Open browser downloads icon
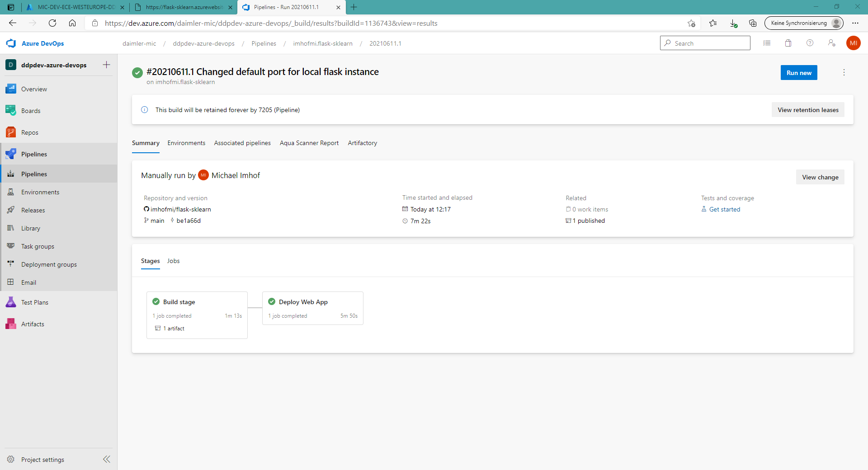This screenshot has height=470, width=868. [733, 23]
